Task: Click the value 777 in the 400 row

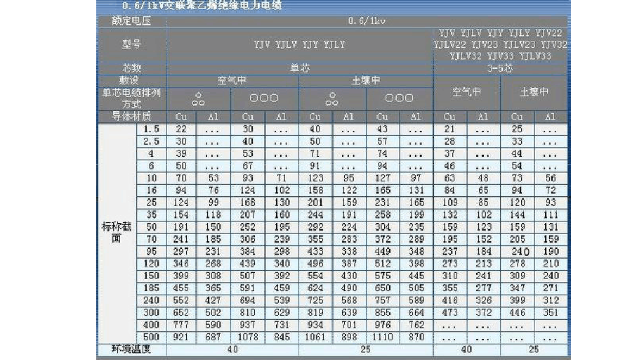Action: click(180, 325)
